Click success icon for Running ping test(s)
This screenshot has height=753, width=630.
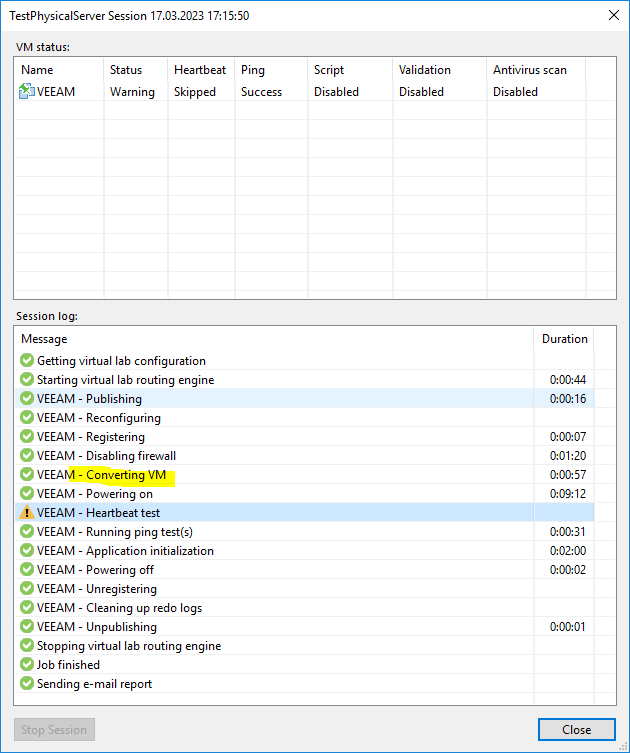[x=27, y=531]
